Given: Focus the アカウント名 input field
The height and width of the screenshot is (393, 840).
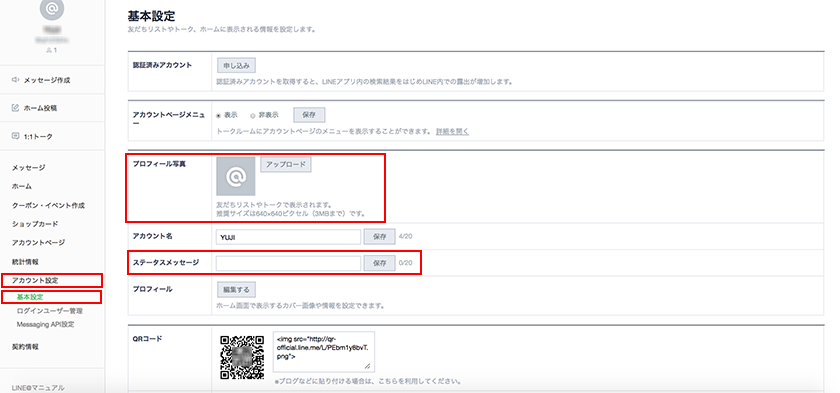Looking at the screenshot, I should point(288,237).
